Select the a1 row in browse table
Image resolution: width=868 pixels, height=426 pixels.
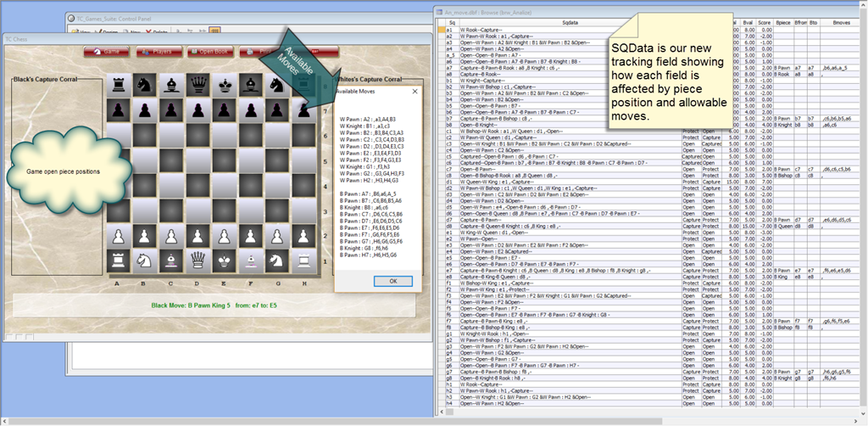(x=449, y=30)
